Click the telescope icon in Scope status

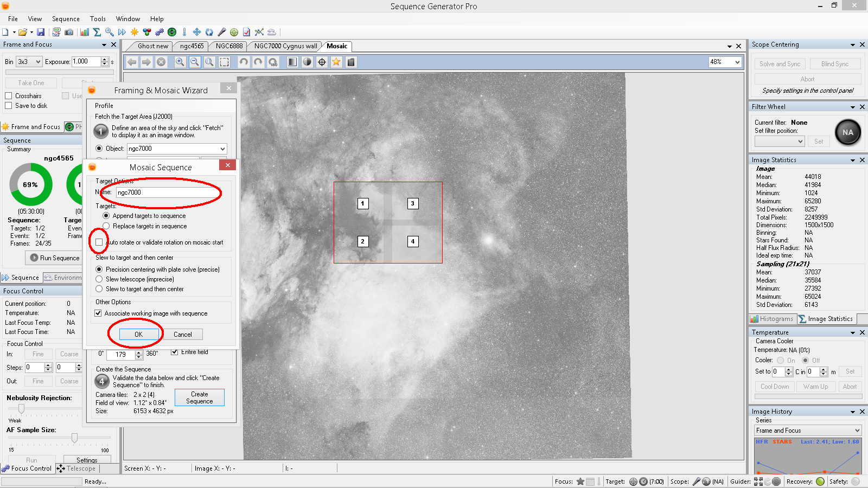697,481
